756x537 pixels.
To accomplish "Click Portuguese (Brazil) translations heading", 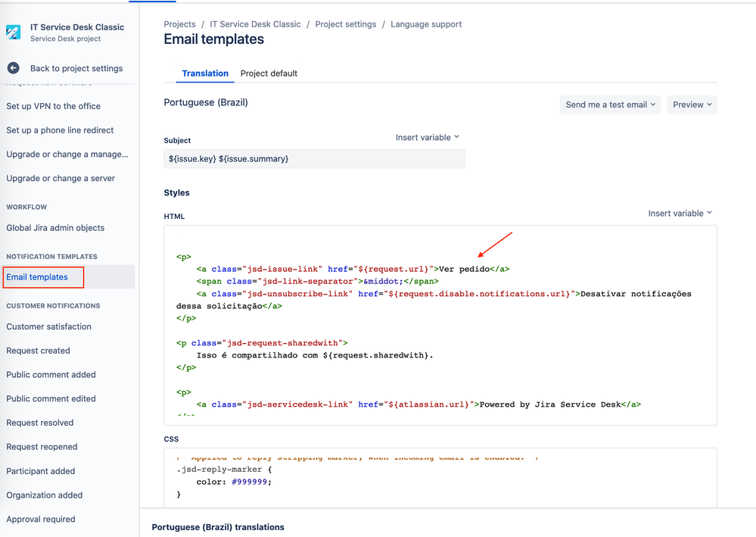I will point(218,527).
